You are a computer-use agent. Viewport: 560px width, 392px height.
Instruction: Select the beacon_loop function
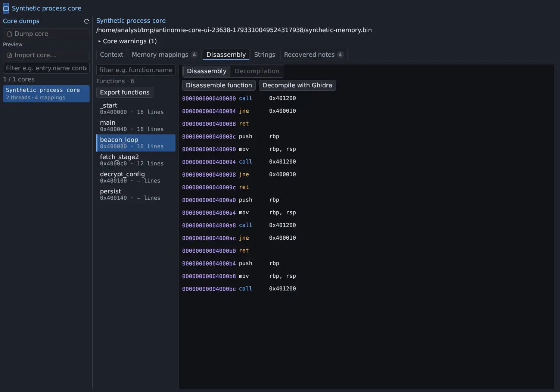136,143
